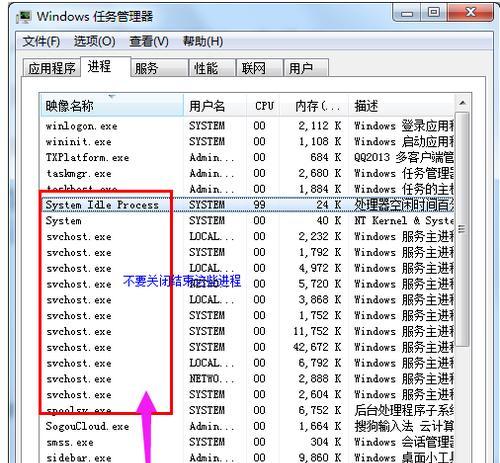Select the sidebar.exe process
The image size is (500, 463).
247,457
